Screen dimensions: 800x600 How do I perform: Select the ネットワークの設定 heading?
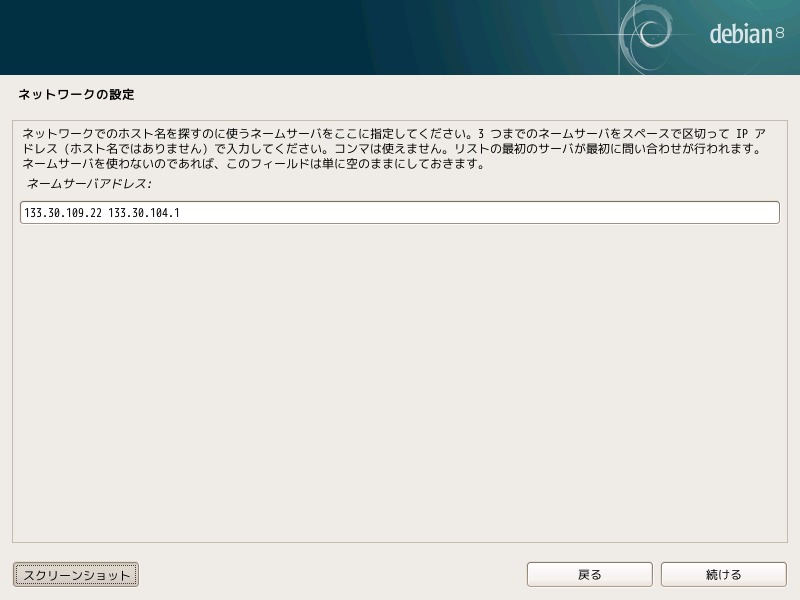(76, 94)
